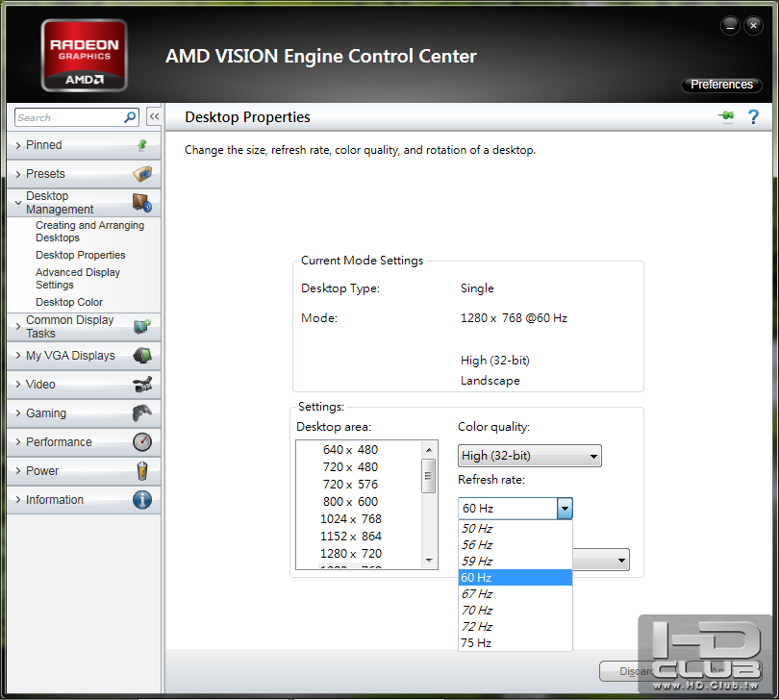Click the Desktop Management monitor icon

(x=142, y=203)
